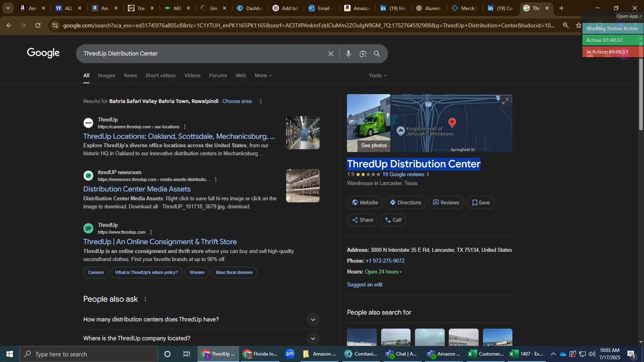Screen dimensions: 644x362
Task: Select News search tab
Action: pyautogui.click(x=130, y=76)
